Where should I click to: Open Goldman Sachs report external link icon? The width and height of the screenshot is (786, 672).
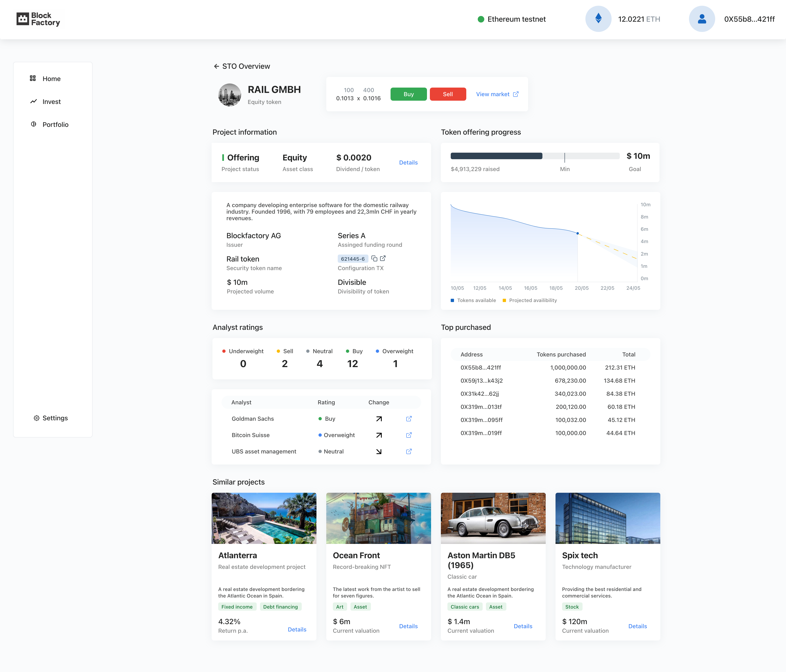coord(409,419)
